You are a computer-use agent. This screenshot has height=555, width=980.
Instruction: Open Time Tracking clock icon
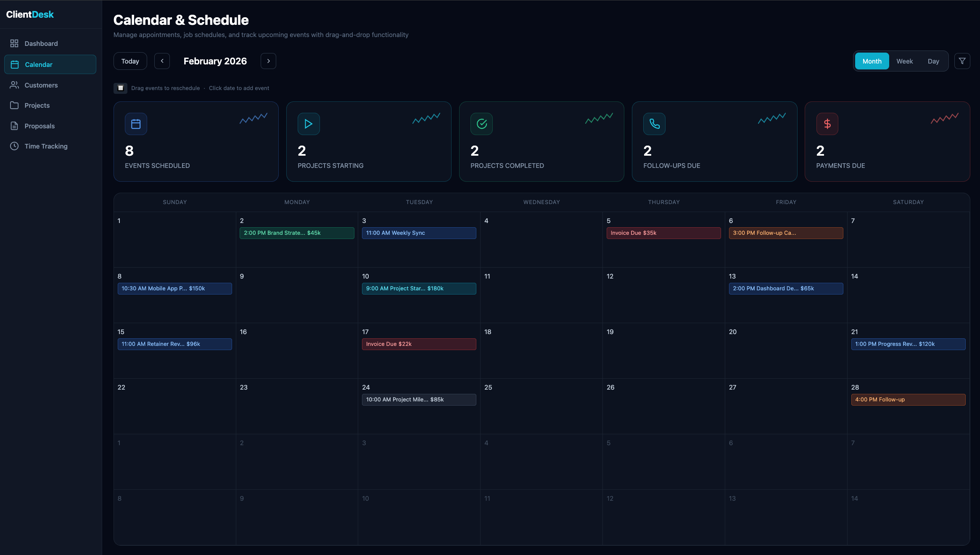pyautogui.click(x=14, y=146)
